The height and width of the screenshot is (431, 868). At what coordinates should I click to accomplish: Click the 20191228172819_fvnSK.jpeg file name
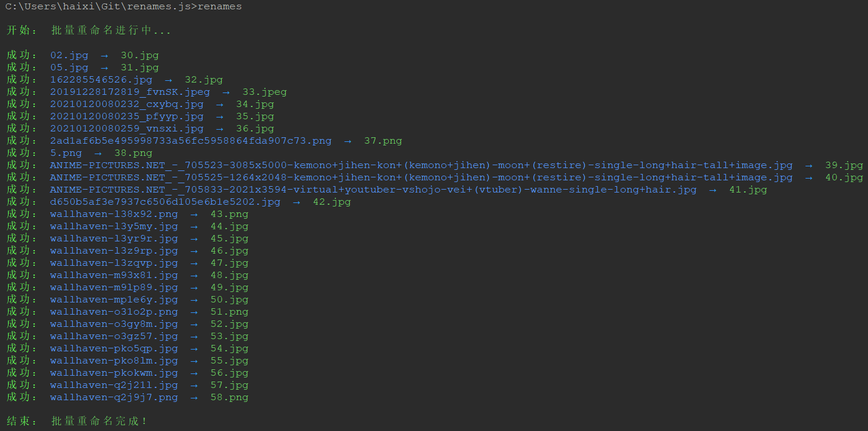pyautogui.click(x=130, y=92)
